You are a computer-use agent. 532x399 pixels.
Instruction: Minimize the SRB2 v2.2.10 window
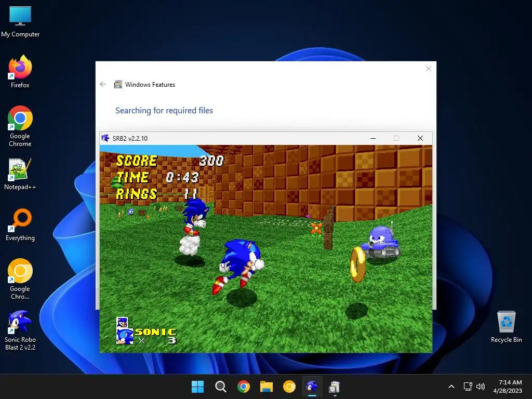pyautogui.click(x=373, y=138)
